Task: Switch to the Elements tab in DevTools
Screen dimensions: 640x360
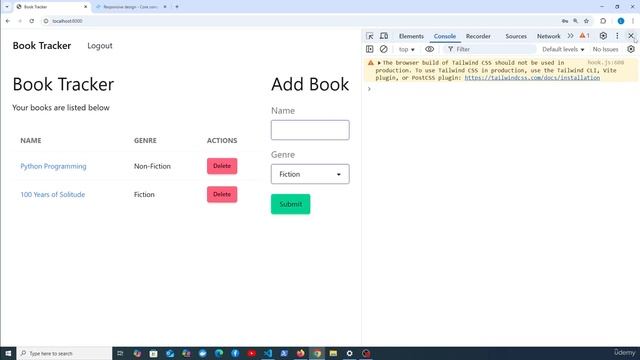Action: point(411,36)
